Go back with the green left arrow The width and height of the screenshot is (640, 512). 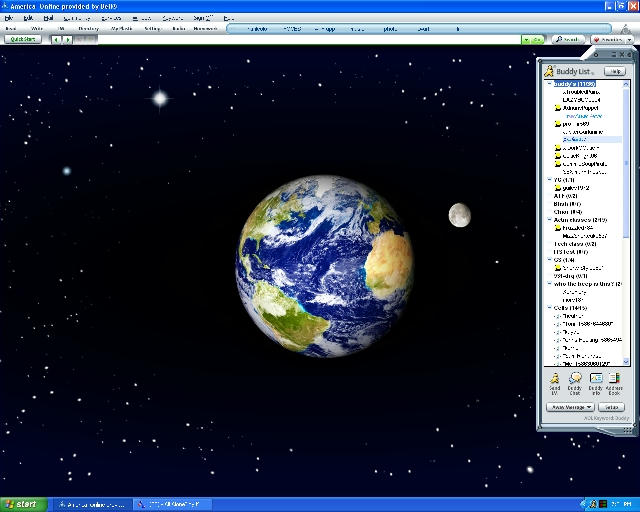pyautogui.click(x=56, y=40)
